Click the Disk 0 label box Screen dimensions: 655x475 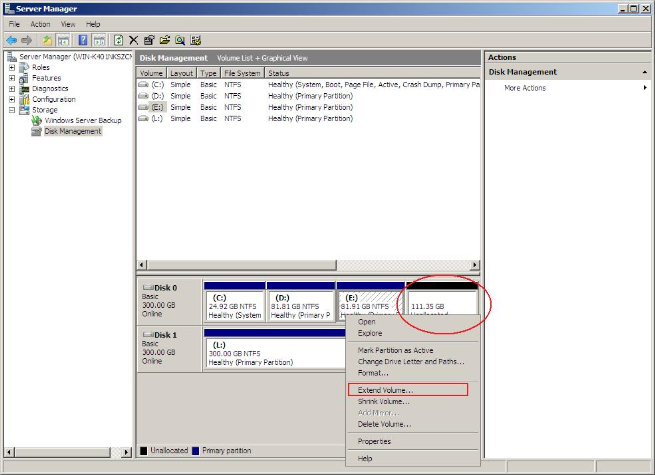(x=169, y=302)
